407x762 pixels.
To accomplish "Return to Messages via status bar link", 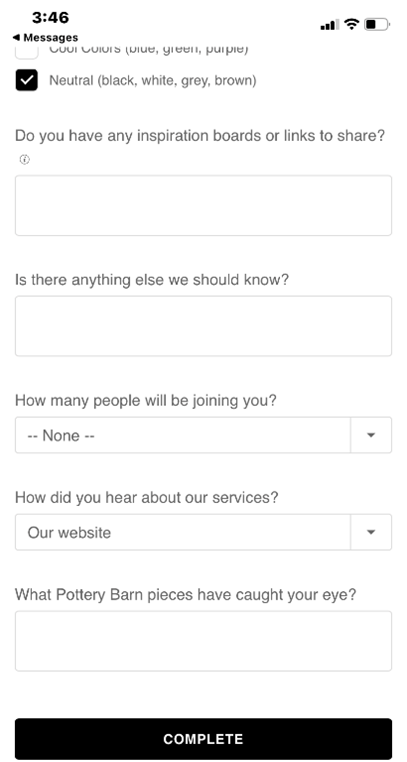I will coord(45,37).
